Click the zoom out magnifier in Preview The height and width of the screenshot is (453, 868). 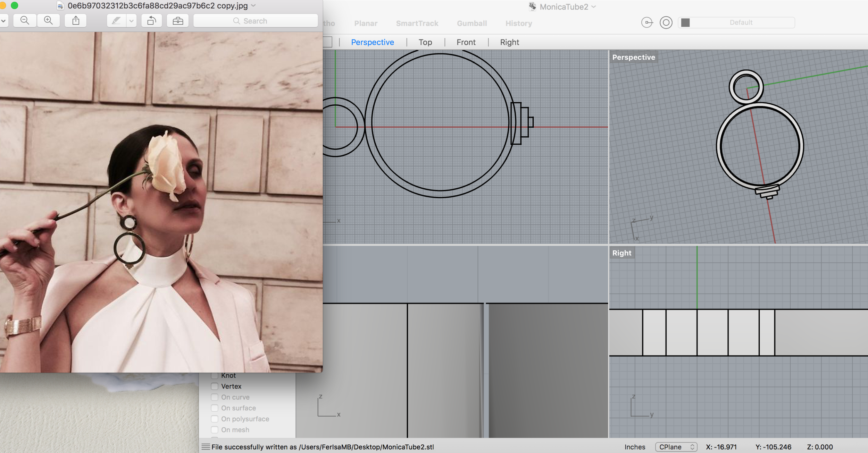(x=25, y=21)
